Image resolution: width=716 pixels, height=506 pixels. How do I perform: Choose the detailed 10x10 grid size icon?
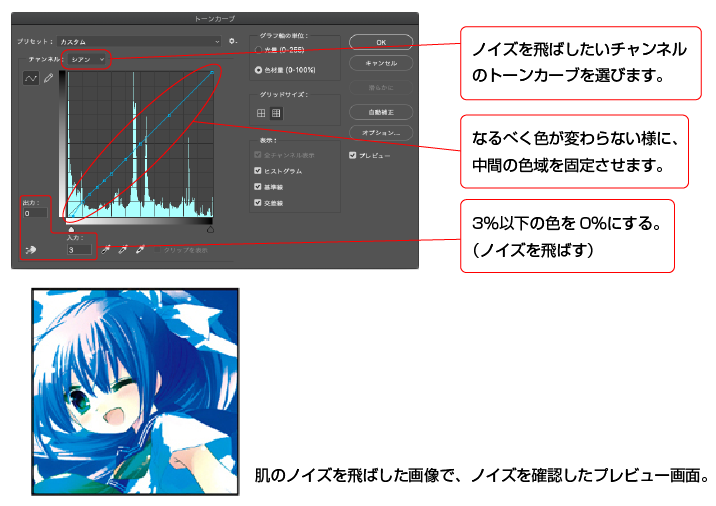pyautogui.click(x=276, y=113)
